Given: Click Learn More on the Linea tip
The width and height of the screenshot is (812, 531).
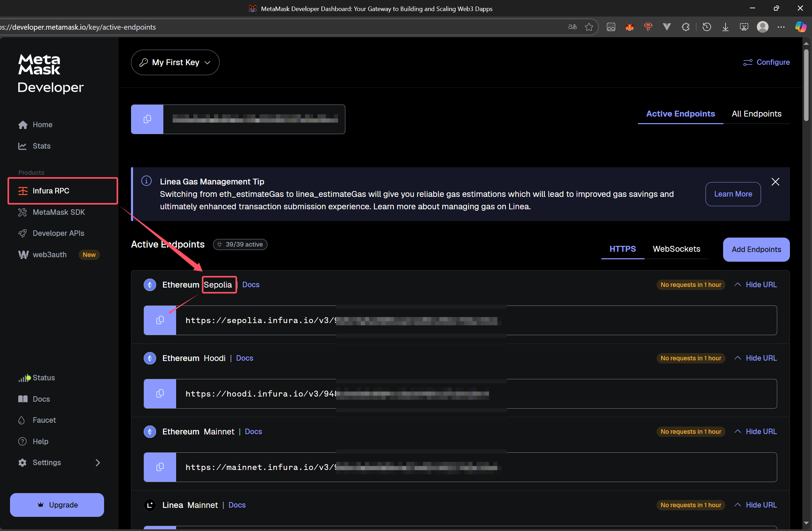Looking at the screenshot, I should (x=733, y=194).
